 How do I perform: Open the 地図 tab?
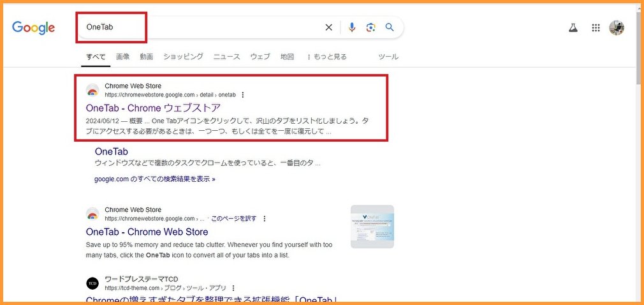(287, 57)
